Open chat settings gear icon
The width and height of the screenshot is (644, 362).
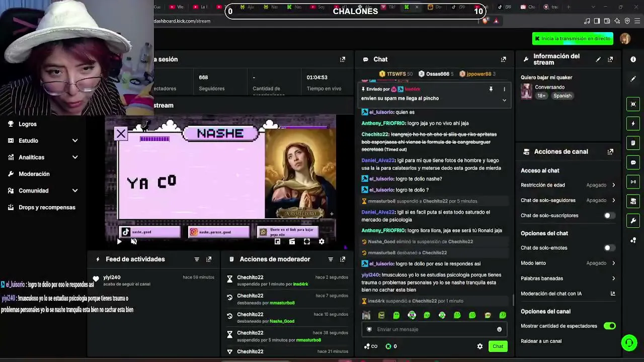click(x=480, y=346)
